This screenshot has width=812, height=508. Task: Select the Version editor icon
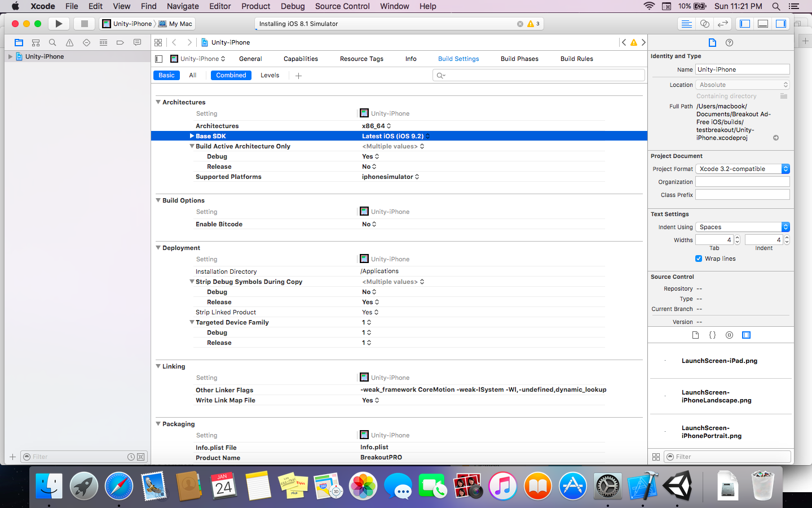click(722, 24)
